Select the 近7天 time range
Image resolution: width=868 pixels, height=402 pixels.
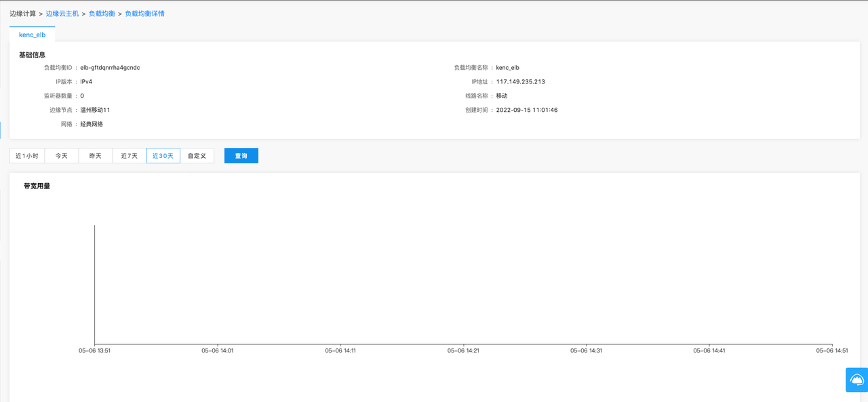click(130, 156)
